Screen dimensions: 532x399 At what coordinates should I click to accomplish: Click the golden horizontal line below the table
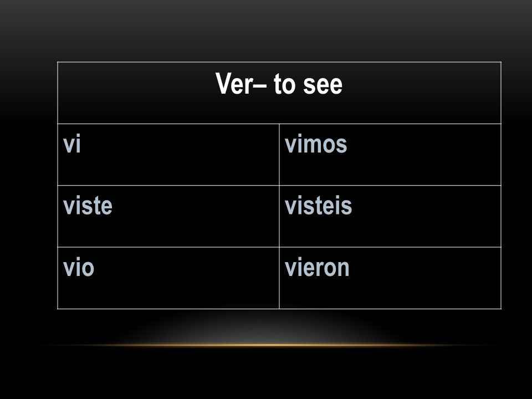tap(268, 345)
